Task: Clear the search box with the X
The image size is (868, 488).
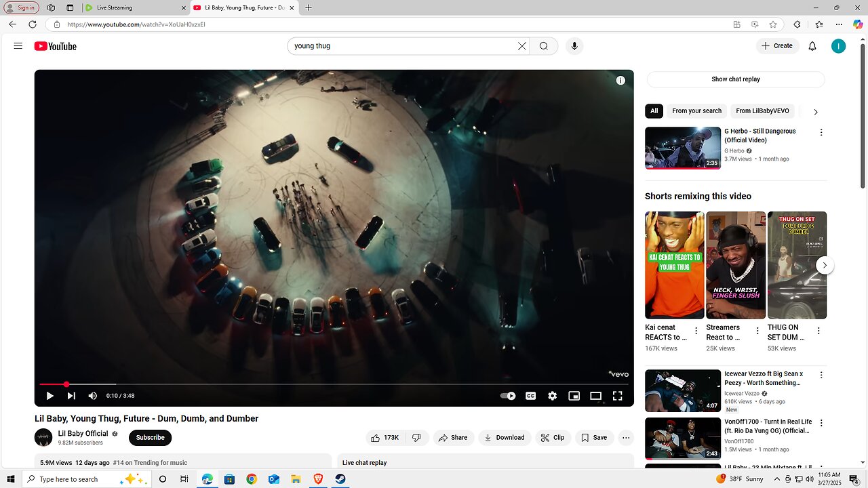Action: click(x=522, y=46)
